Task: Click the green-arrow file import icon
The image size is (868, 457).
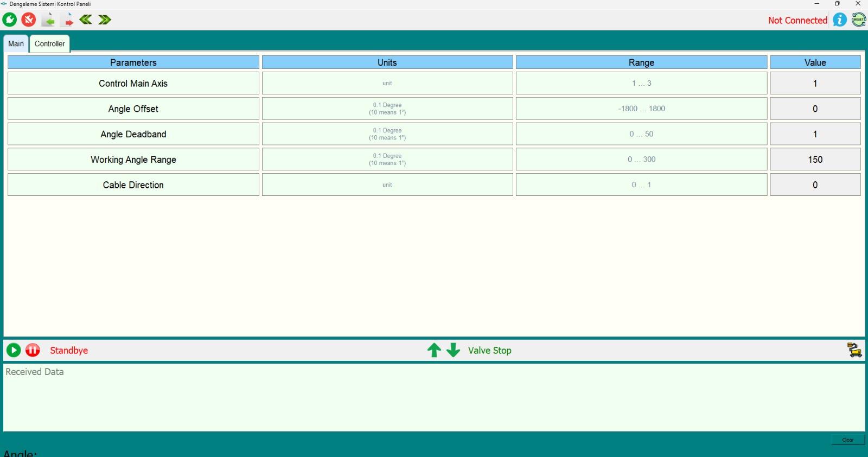Action: point(48,20)
